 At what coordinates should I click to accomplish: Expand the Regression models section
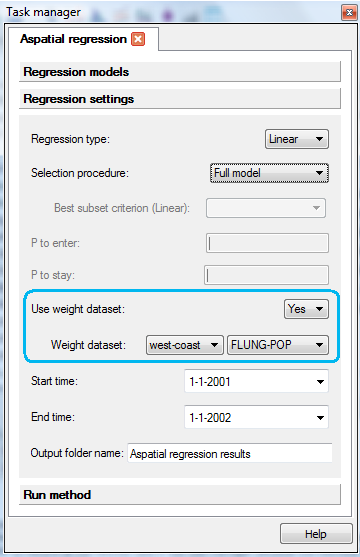[180, 72]
